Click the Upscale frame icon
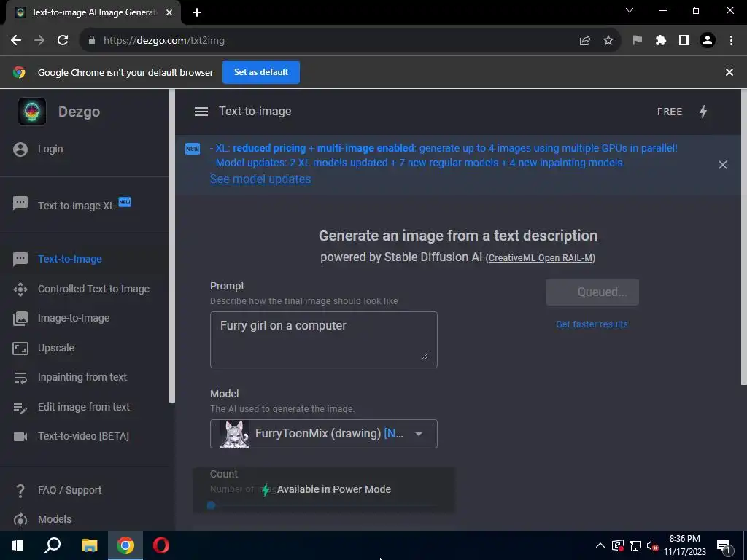Screen dimensions: 747x560 pyautogui.click(x=20, y=348)
